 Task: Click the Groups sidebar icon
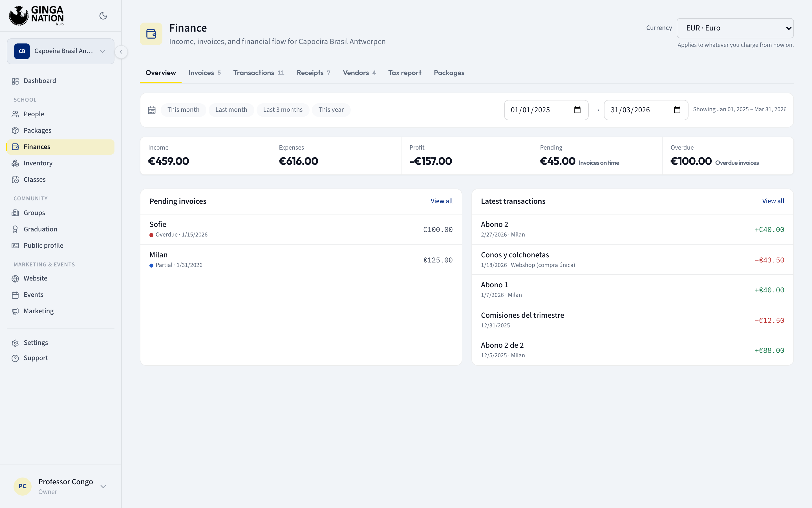(x=15, y=213)
